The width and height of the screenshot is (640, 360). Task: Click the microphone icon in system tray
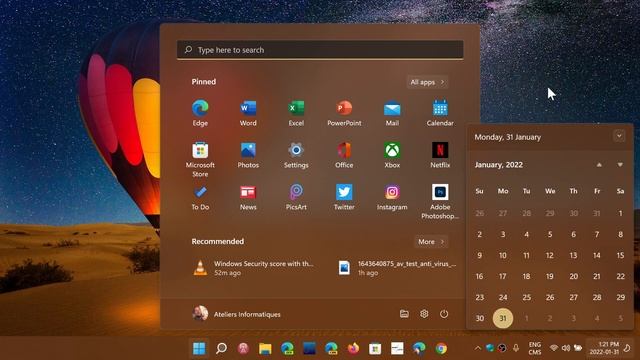[x=516, y=348]
